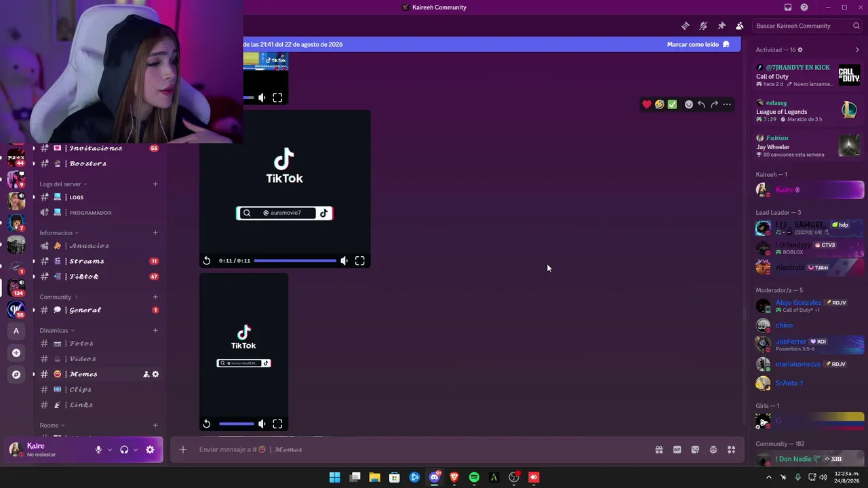Explore discoverable servers
The width and height of the screenshot is (868, 488).
click(x=16, y=374)
